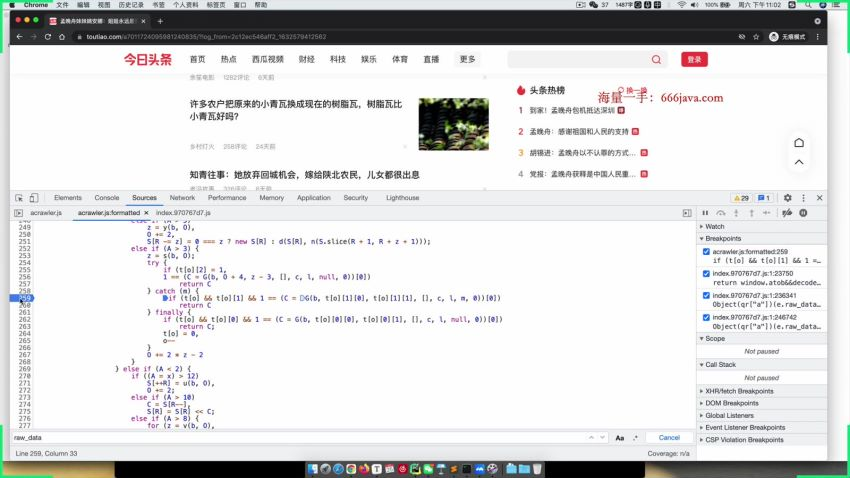Uncheck the index.970767d7.js:1:246742 breakpoint
The image size is (850, 478).
pos(706,317)
